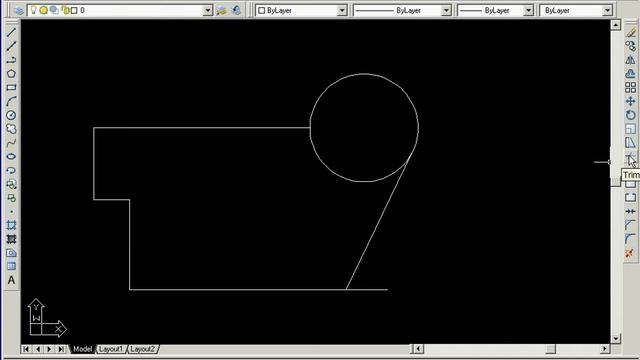Select the Spline tool
The height and width of the screenshot is (360, 640).
click(11, 143)
